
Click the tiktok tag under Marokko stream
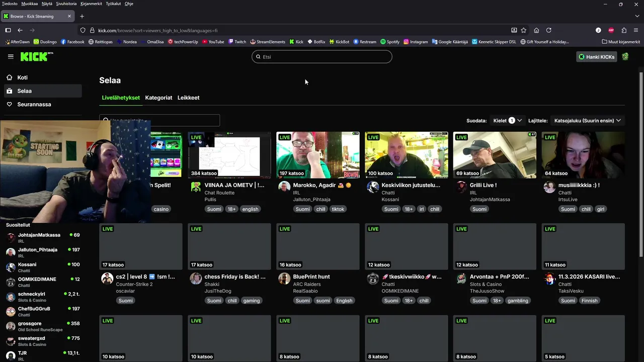[x=338, y=209]
